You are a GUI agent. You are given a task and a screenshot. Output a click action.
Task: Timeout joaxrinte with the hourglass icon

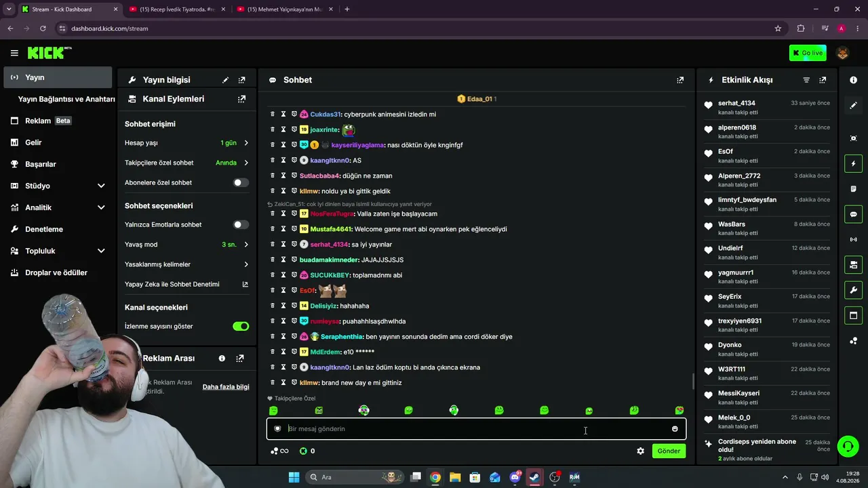point(283,129)
